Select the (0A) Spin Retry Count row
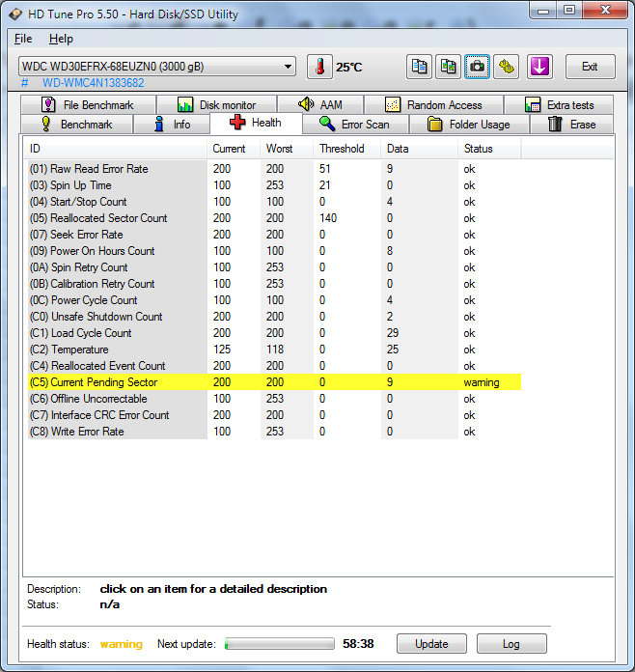This screenshot has height=672, width=635. [x=275, y=267]
